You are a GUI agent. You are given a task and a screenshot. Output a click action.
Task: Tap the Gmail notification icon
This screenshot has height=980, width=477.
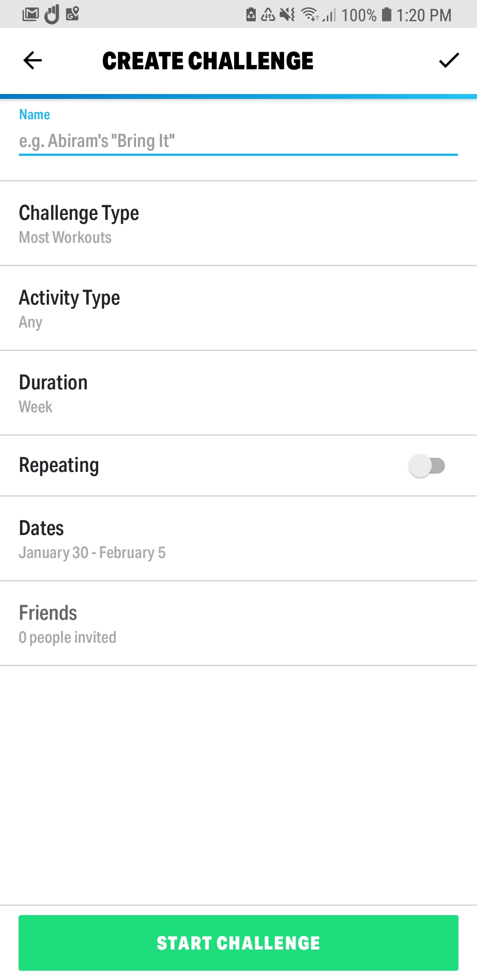pos(30,15)
